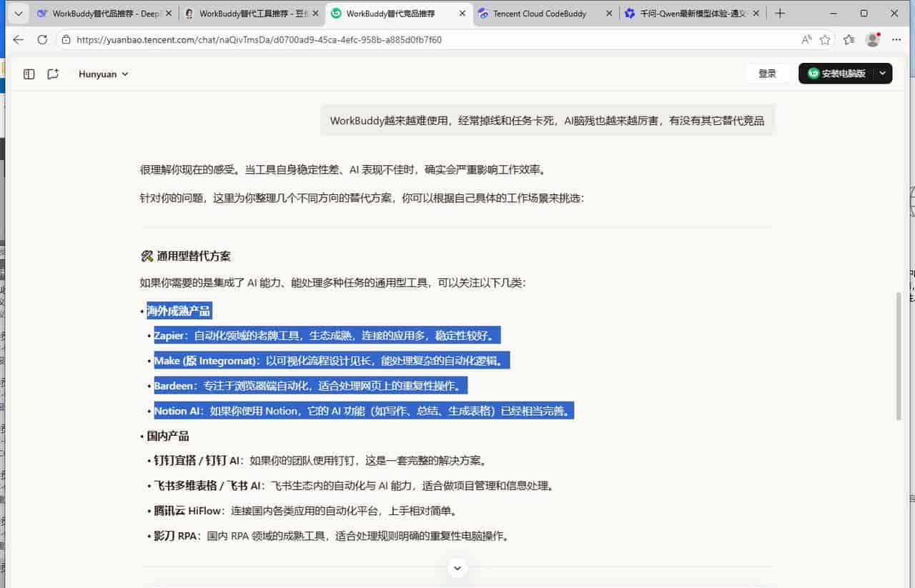Open the Hunyuan model dropdown
Image resolution: width=915 pixels, height=588 pixels.
click(x=104, y=74)
